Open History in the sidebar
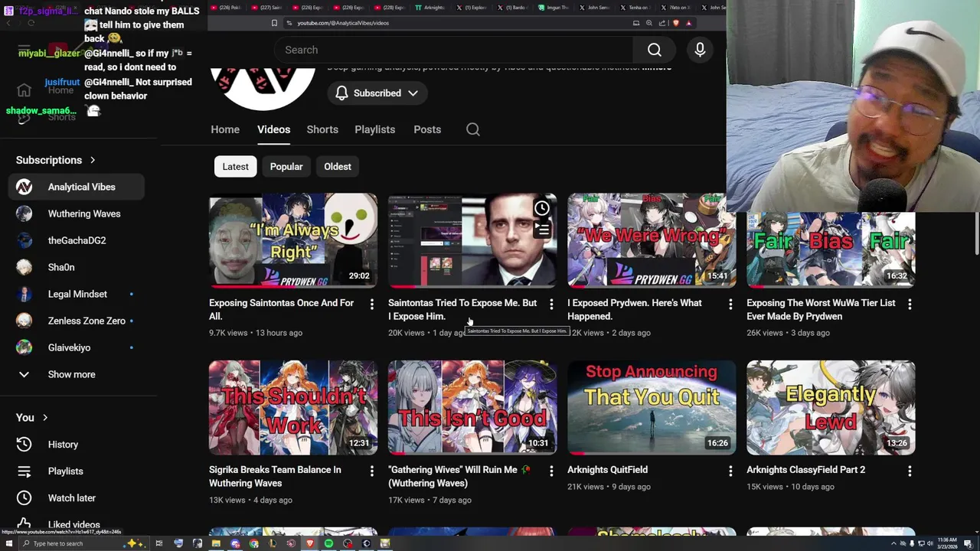Viewport: 980px width, 551px height. [77, 445]
